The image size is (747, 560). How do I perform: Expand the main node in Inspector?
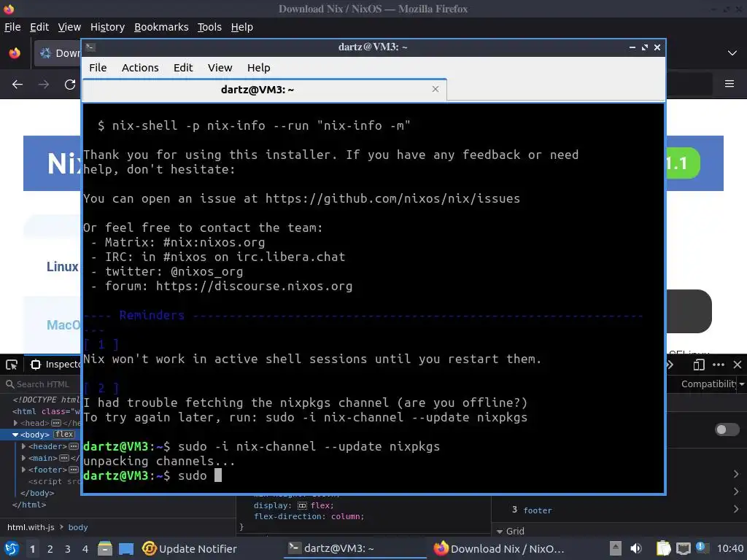click(x=24, y=458)
